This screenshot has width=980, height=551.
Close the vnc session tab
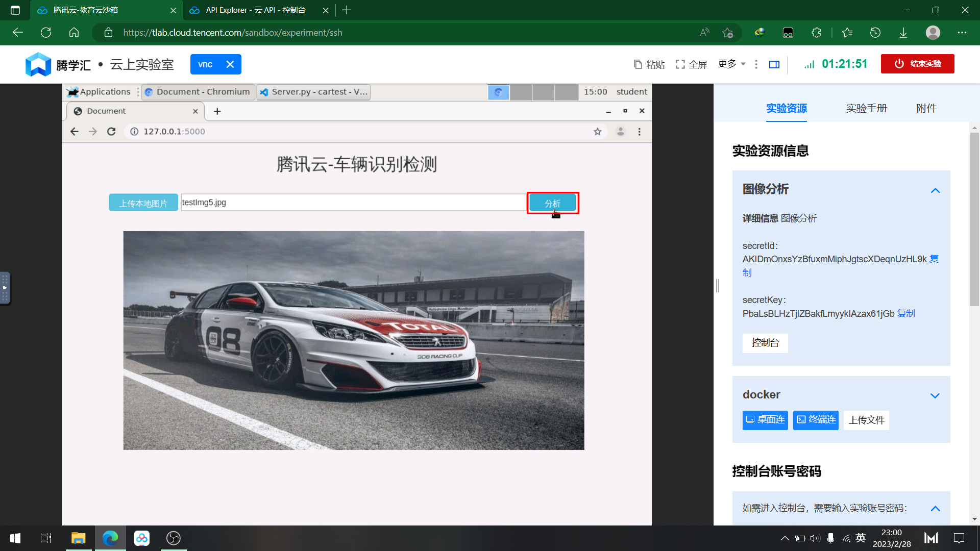click(x=230, y=64)
